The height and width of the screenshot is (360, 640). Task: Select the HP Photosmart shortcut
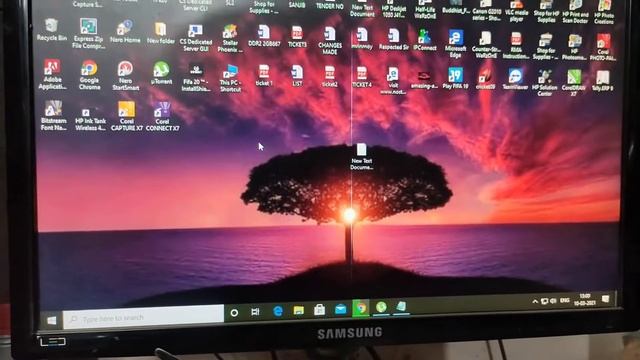click(574, 47)
